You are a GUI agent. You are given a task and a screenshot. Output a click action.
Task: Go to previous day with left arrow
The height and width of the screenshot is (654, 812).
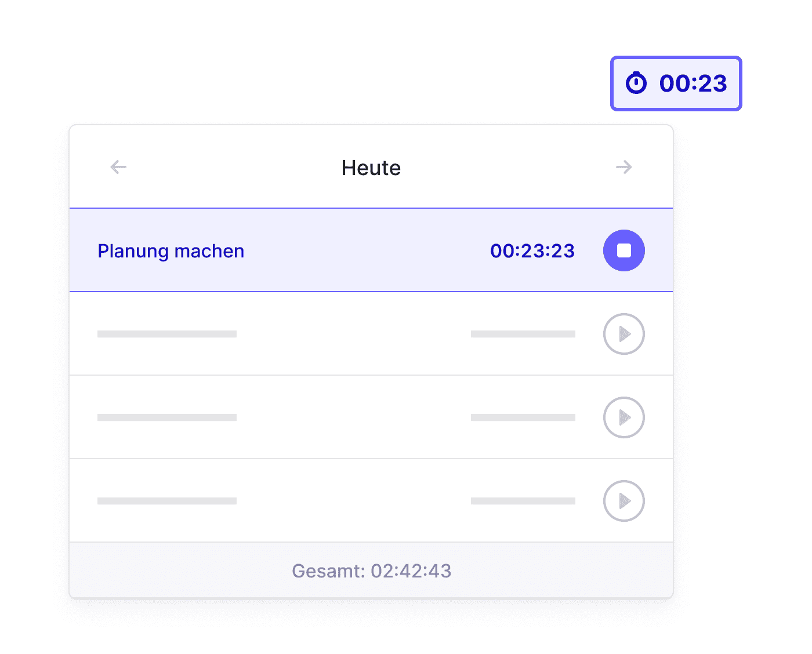[x=118, y=168]
